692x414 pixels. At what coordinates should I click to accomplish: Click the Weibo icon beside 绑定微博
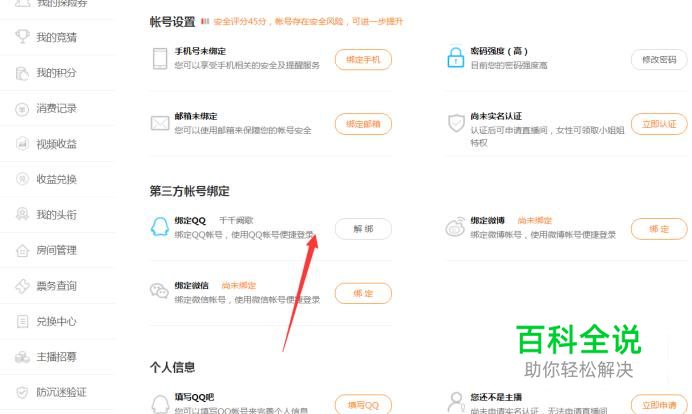455,227
